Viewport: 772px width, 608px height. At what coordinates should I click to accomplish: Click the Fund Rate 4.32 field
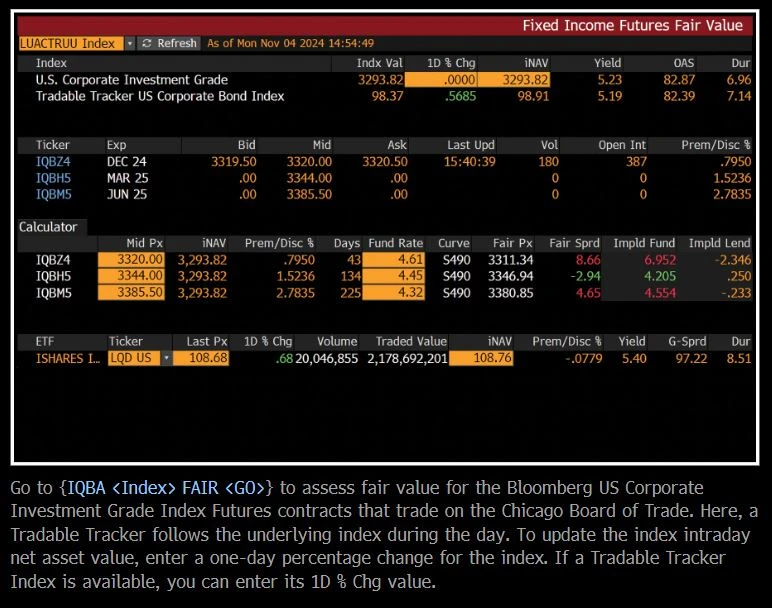[394, 293]
